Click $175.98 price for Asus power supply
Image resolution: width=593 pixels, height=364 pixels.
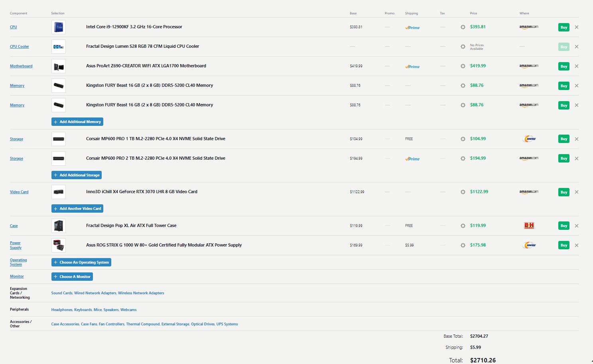pyautogui.click(x=478, y=245)
